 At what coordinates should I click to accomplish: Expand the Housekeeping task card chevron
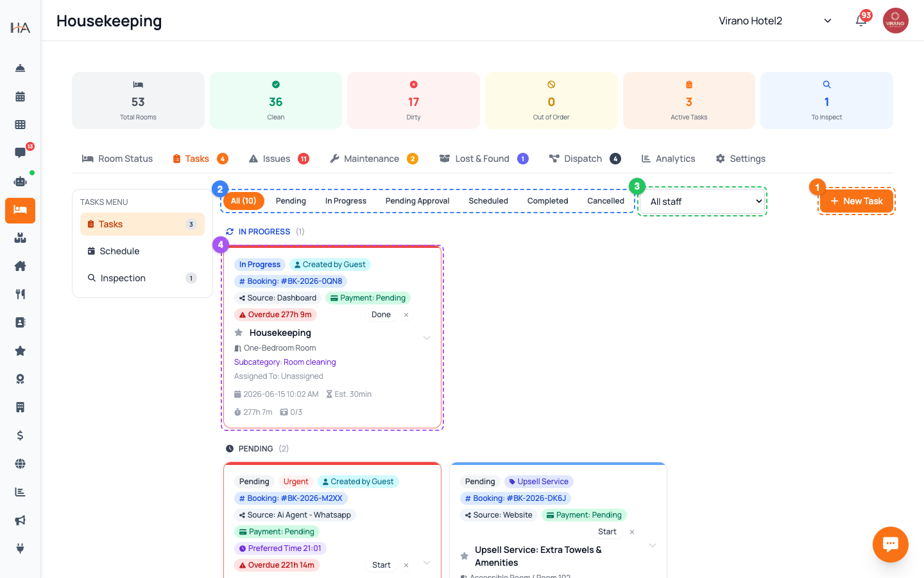(427, 338)
